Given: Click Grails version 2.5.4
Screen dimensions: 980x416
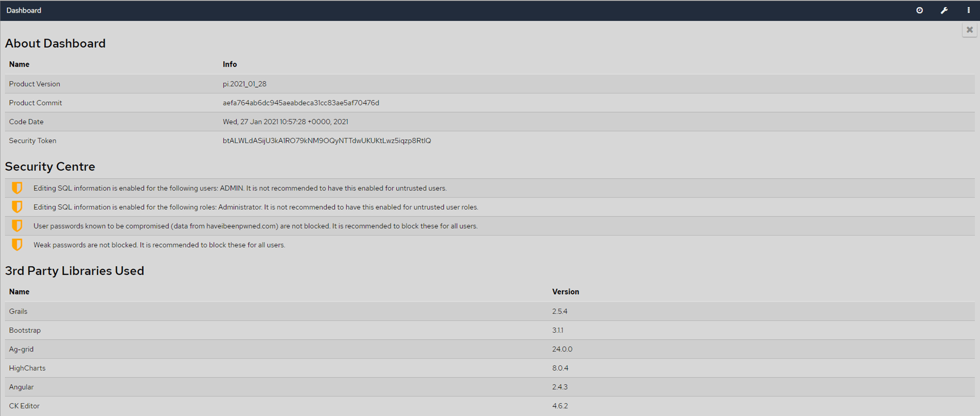Looking at the screenshot, I should pyautogui.click(x=560, y=311).
